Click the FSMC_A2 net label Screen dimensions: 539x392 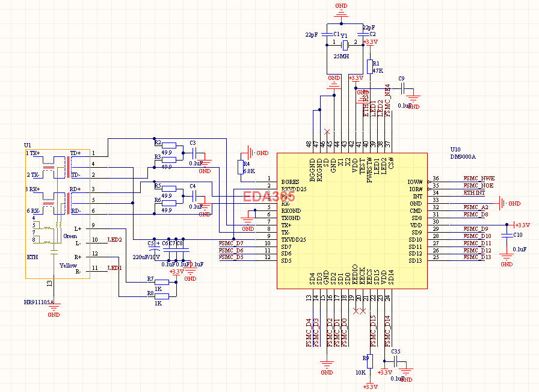pyautogui.click(x=475, y=207)
